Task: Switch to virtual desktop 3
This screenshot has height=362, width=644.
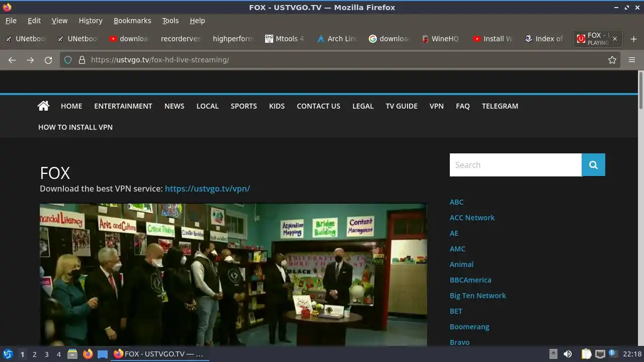Action: tap(46, 354)
